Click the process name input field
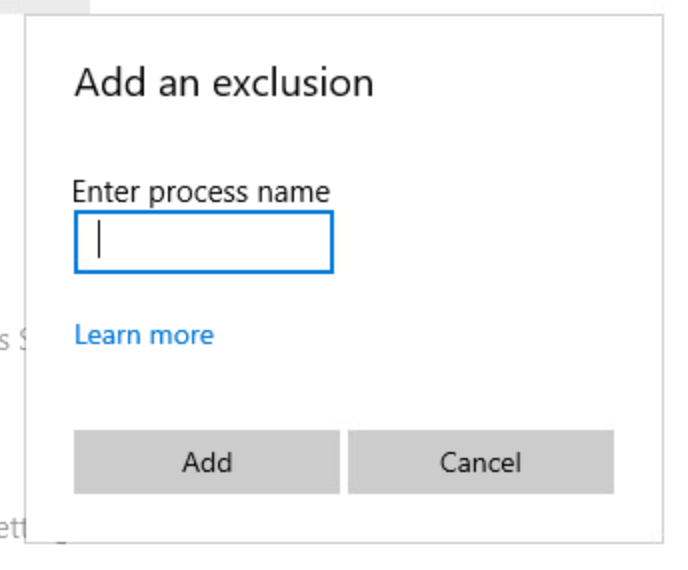Viewport: 688px width, 570px height. (203, 242)
